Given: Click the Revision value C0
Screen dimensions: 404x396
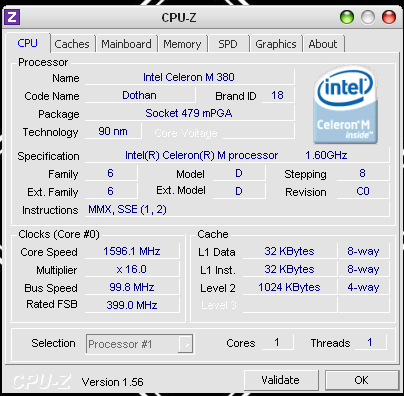Looking at the screenshot, I should [x=363, y=191].
